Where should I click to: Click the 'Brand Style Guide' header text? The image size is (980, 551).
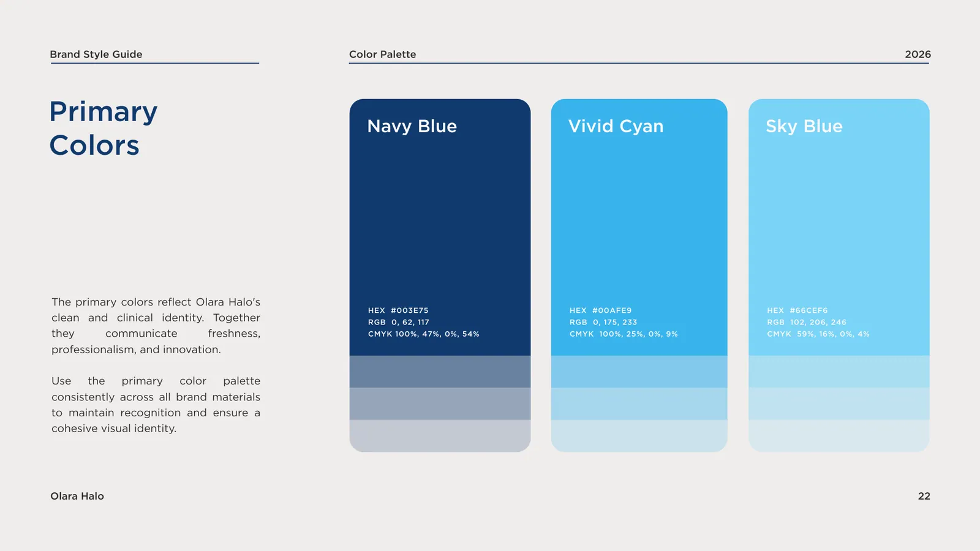(96, 54)
